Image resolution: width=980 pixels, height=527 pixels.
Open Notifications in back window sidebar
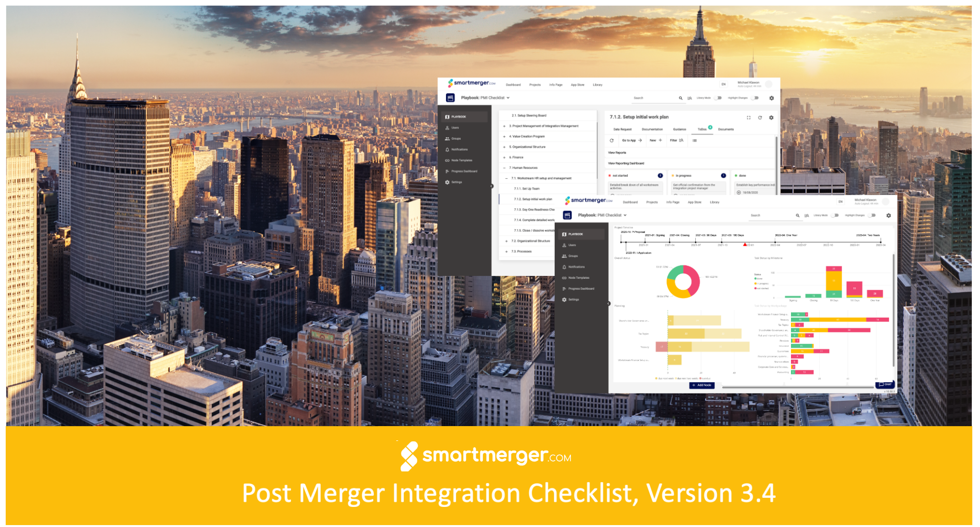(x=457, y=150)
